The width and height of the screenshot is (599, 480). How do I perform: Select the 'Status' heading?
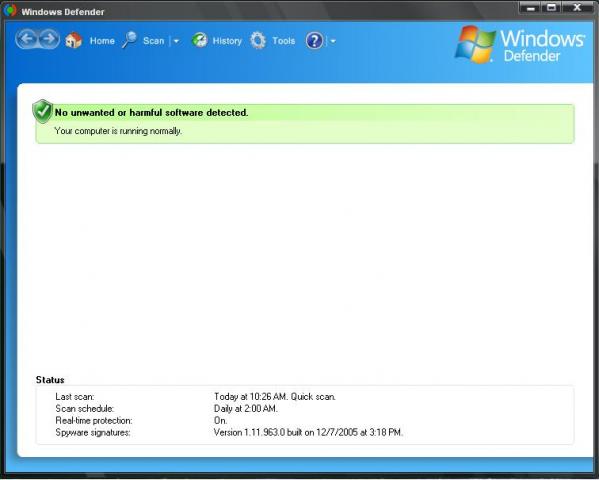50,380
